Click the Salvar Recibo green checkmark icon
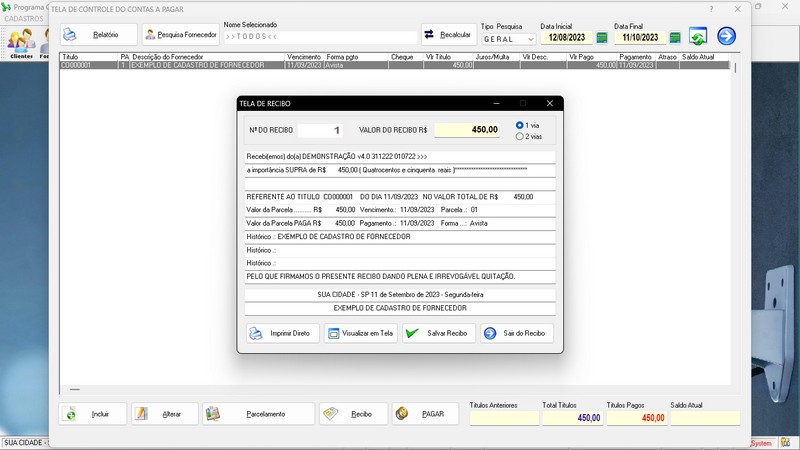 click(x=412, y=333)
